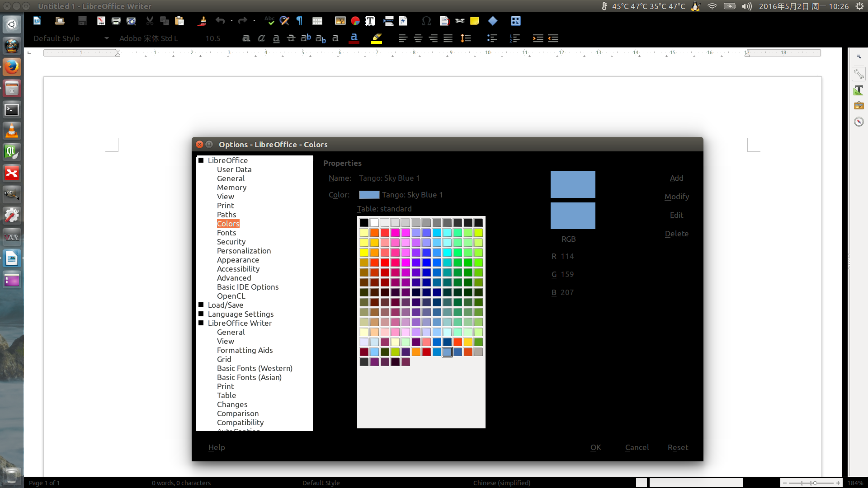Open Find & Replace tool
Screen dimensions: 868x488
284,21
